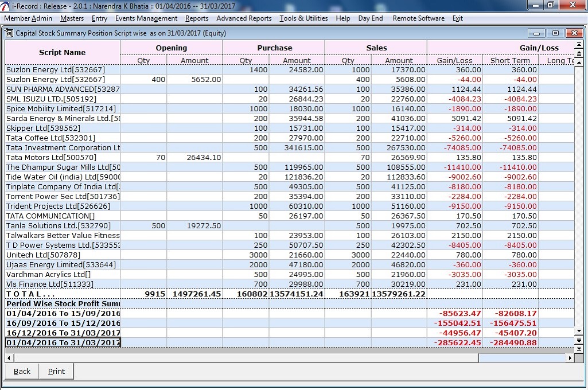This screenshot has width=588, height=390.
Task: Click the horizontal scroll left arrow
Action: 9,358
